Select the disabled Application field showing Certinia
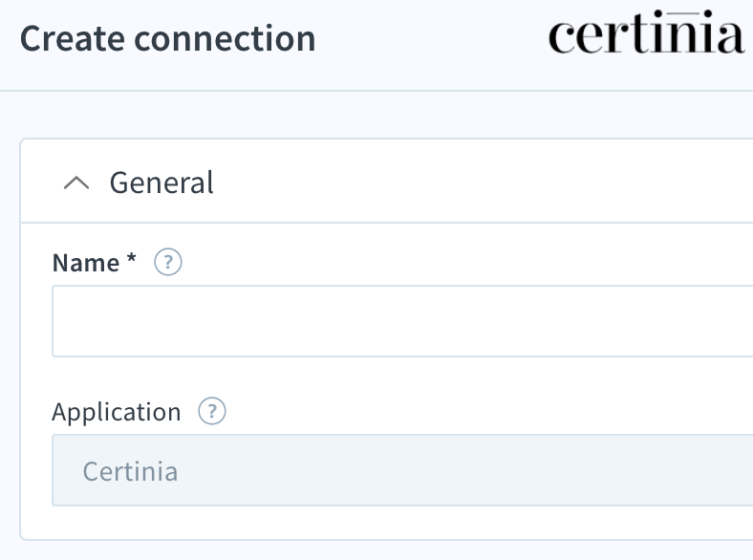 [402, 470]
